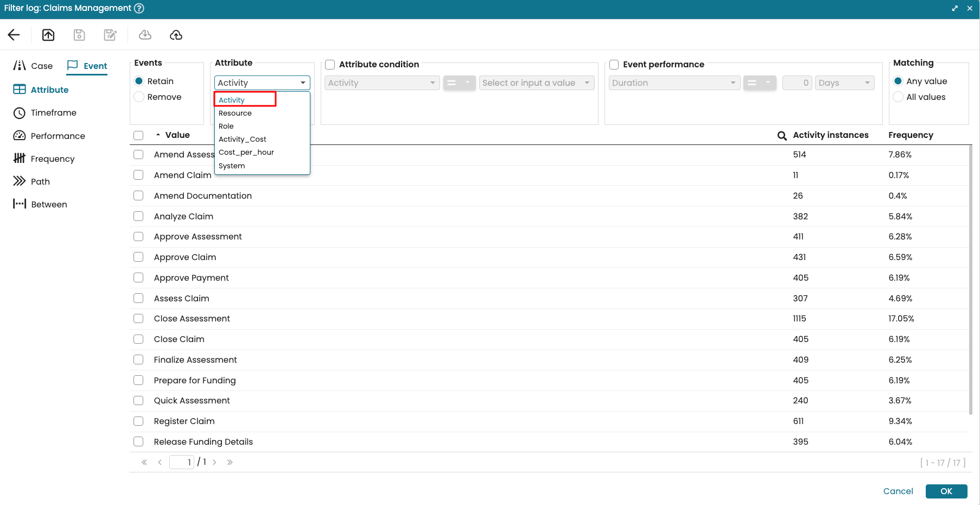980x505 pixels.
Task: Click the cloud upload icon
Action: pyautogui.click(x=176, y=35)
